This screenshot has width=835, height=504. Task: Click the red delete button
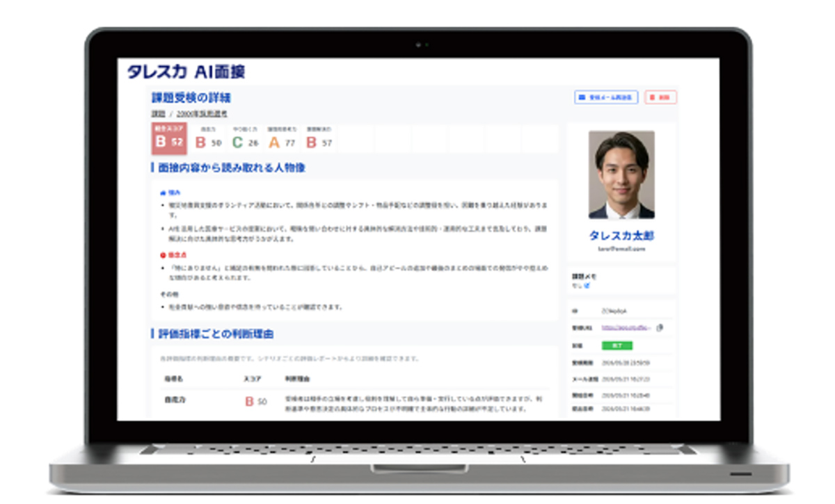click(660, 97)
